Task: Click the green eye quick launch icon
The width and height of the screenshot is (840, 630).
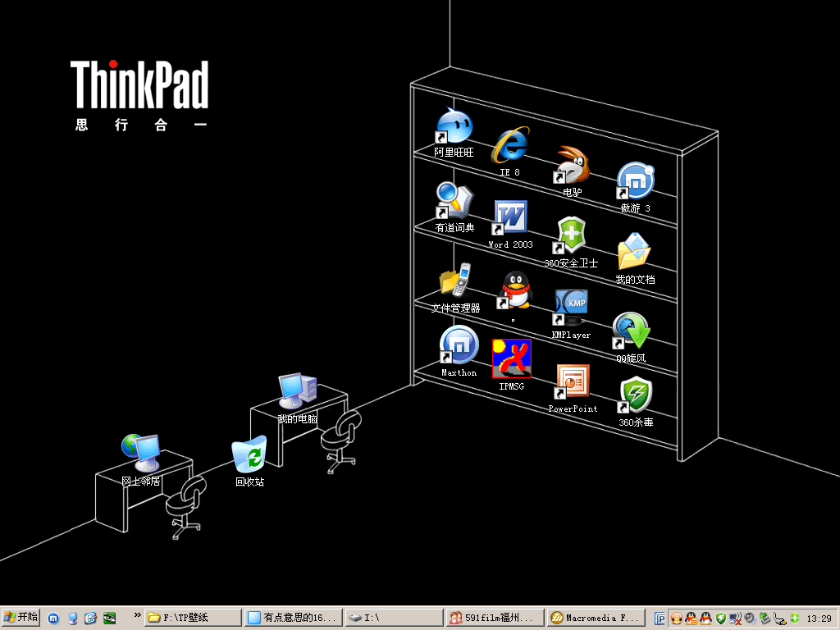Action: click(109, 619)
